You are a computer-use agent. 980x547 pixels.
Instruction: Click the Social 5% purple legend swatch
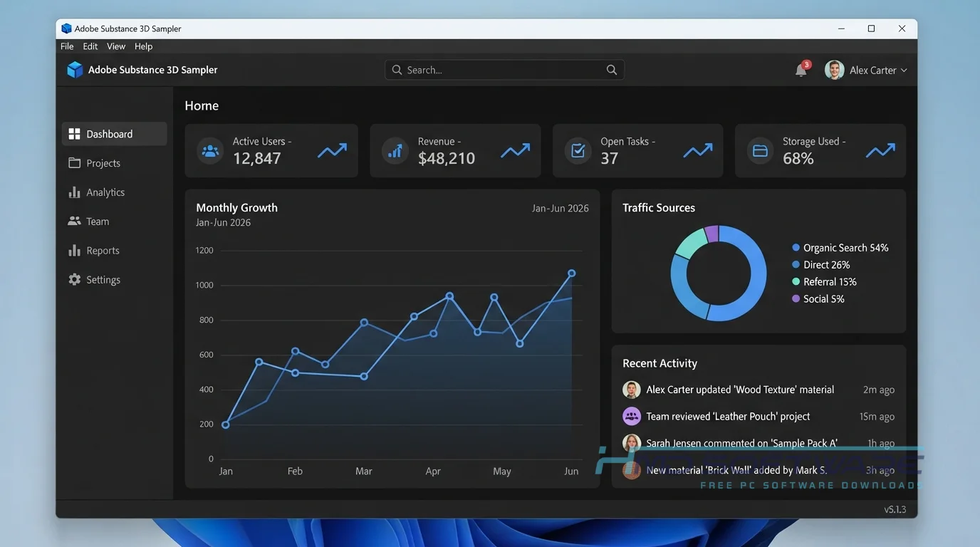(x=796, y=299)
